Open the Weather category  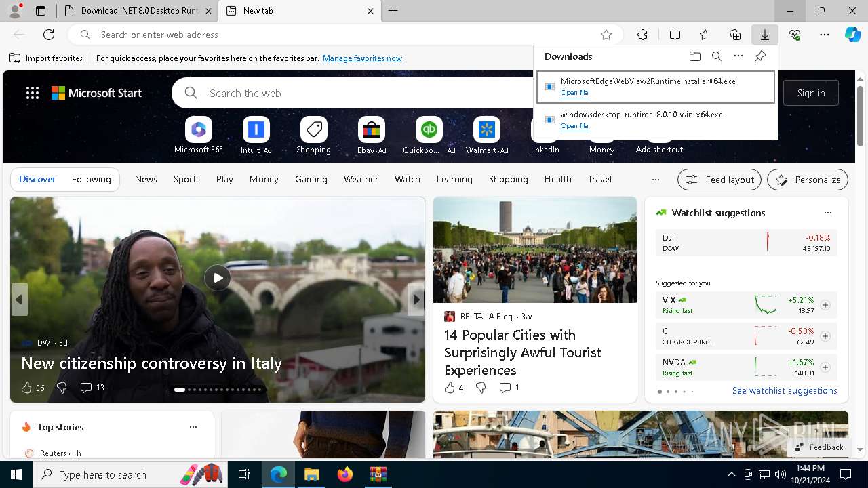click(x=361, y=179)
